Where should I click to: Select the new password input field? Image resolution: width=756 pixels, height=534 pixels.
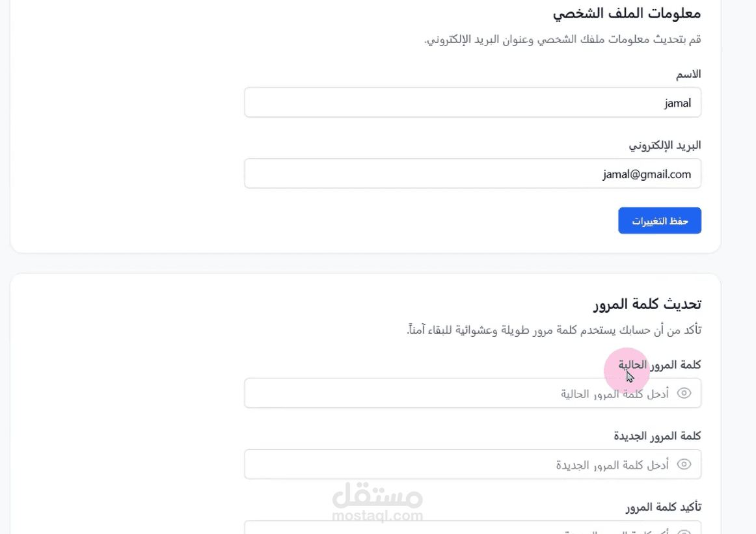point(455,464)
